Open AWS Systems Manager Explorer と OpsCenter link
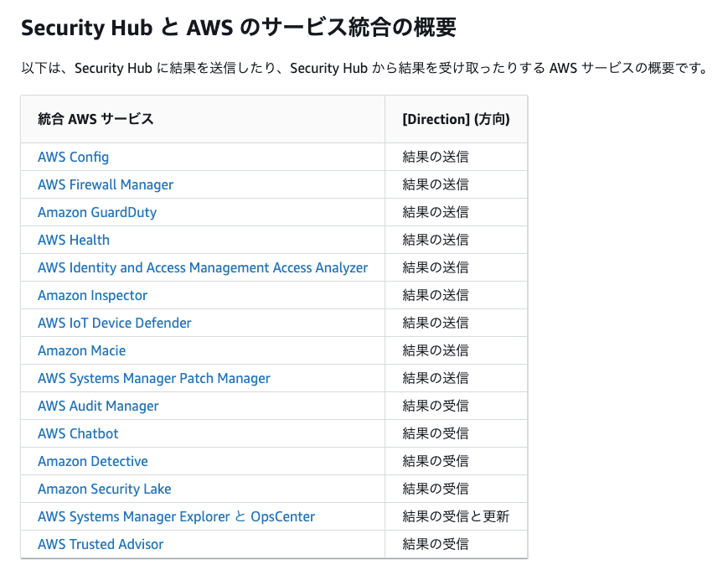This screenshot has width=728, height=575. tap(177, 516)
